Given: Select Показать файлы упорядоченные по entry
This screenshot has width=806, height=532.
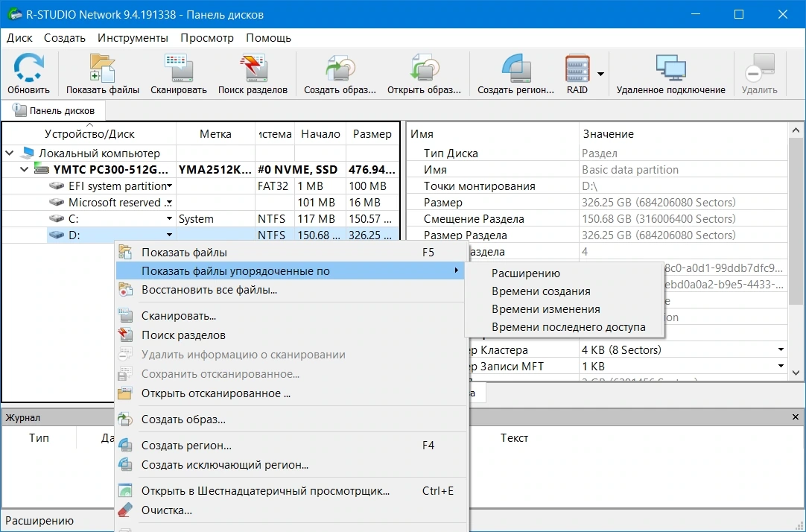Looking at the screenshot, I should (x=291, y=271).
